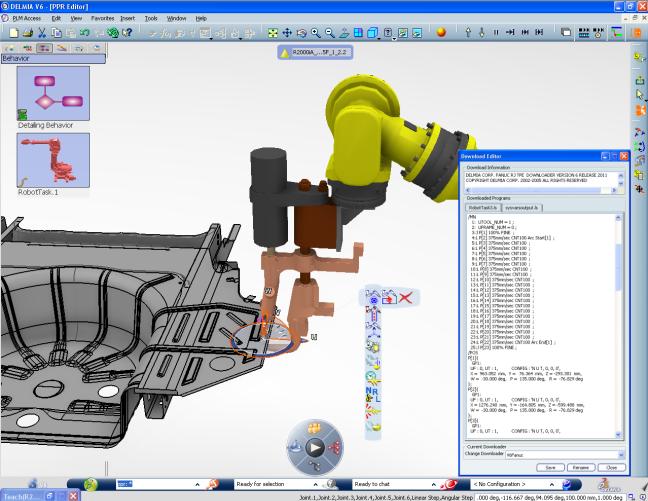Click the Download Information horizontal scrollbar right arrow
This screenshot has height=501, width=648.
click(x=614, y=190)
